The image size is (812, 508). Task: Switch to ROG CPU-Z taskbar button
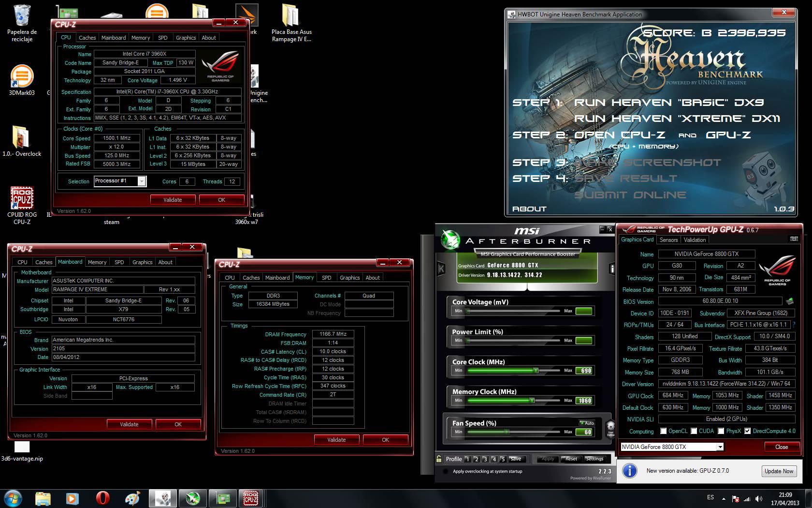tap(250, 498)
